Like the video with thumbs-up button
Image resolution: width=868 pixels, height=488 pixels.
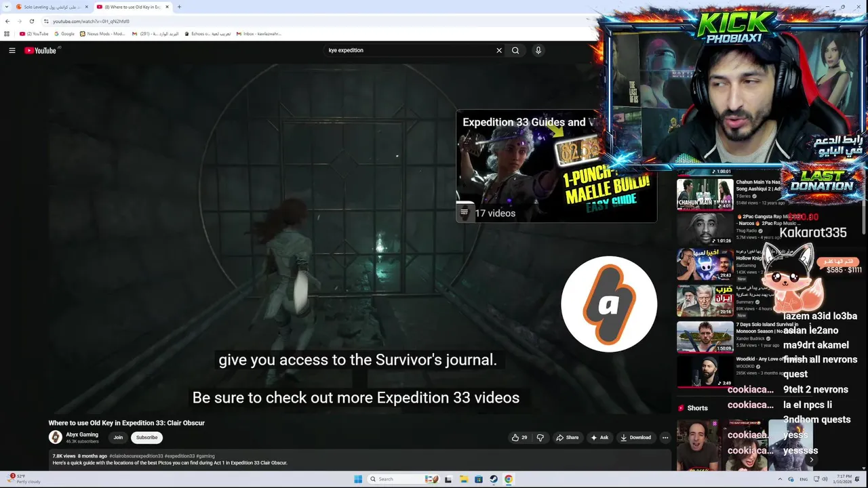point(520,438)
